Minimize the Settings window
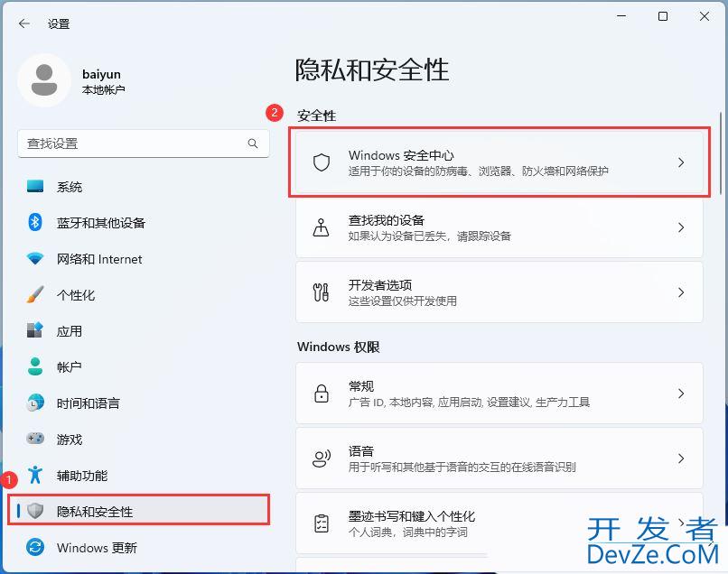Viewport: 728px width, 574px height. pyautogui.click(x=621, y=16)
